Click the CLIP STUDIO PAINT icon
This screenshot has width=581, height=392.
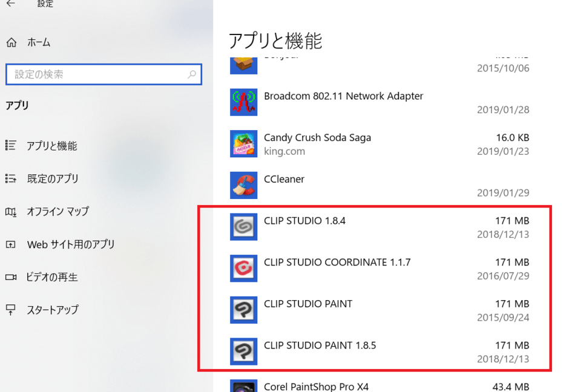[x=244, y=310]
